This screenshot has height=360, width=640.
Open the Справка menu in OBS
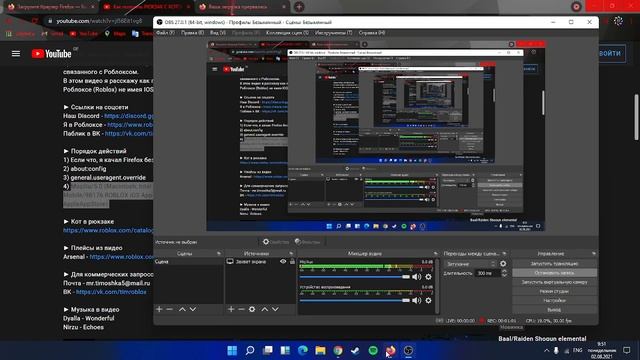(x=371, y=33)
